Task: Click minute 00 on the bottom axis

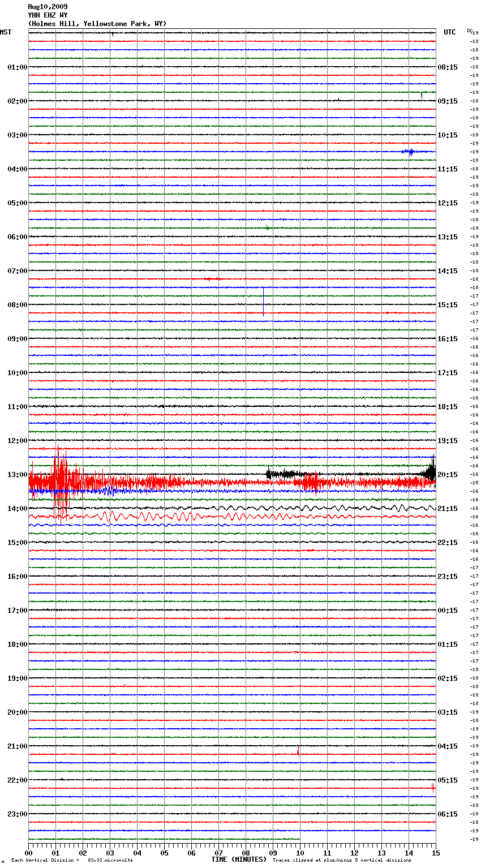Action: pos(28,853)
